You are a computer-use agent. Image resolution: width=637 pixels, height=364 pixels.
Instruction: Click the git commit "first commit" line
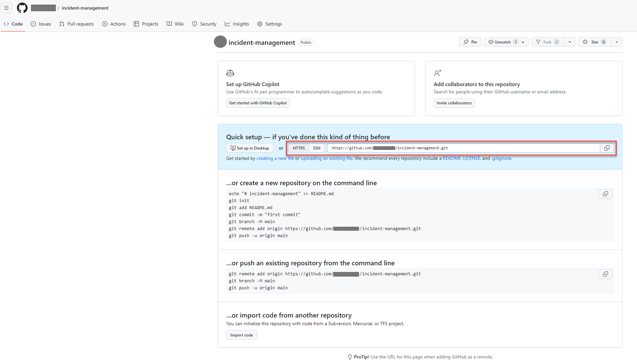[265, 215]
